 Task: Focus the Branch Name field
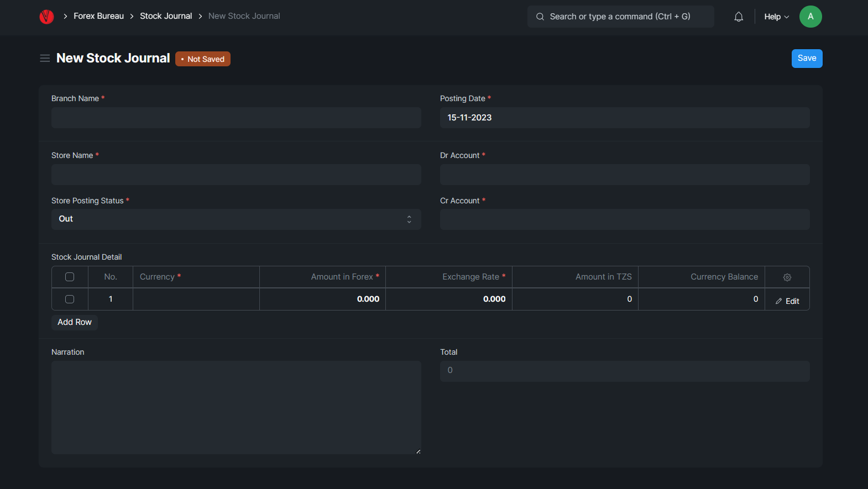(x=236, y=118)
